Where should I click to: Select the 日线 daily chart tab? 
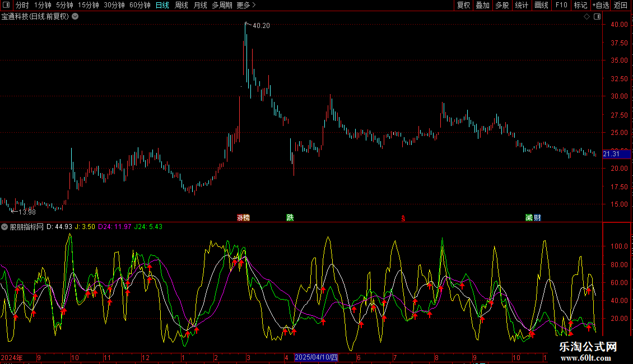click(x=162, y=5)
